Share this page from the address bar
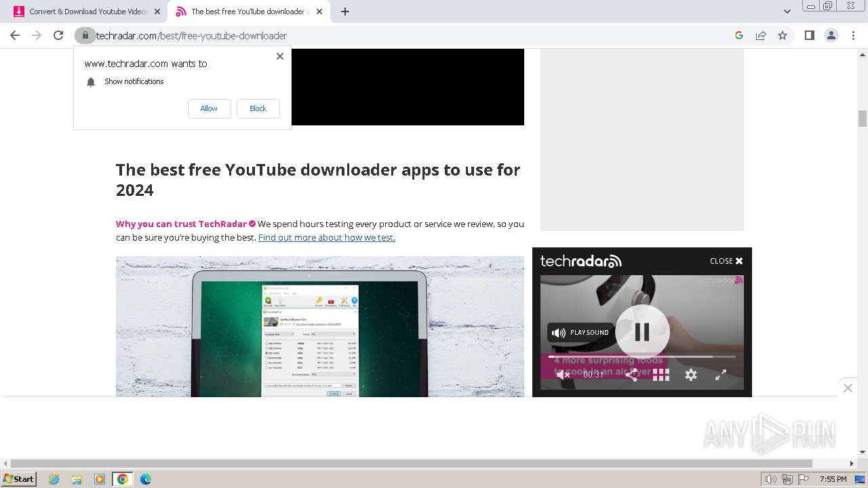This screenshot has width=868, height=488. point(761,35)
